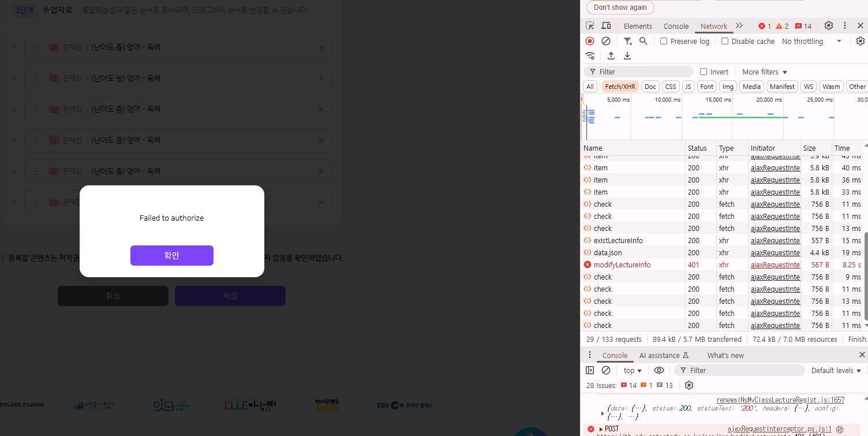Switch to the Elements tab
This screenshot has width=868, height=436.
638,26
